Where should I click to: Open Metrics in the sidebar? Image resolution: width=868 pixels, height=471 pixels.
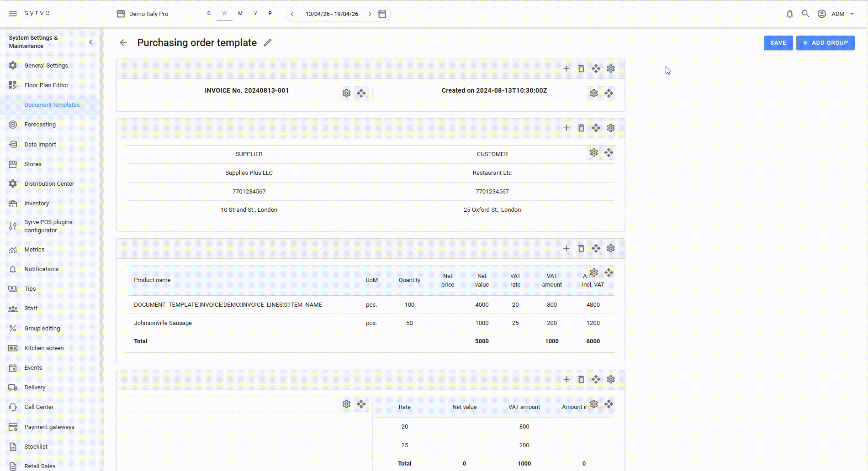[49, 250]
